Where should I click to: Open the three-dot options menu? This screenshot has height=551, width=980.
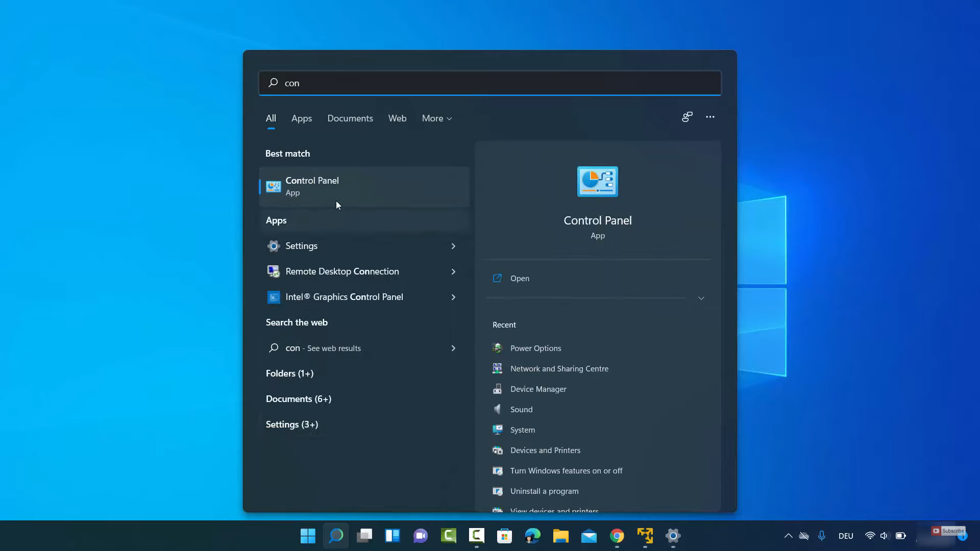pos(710,117)
